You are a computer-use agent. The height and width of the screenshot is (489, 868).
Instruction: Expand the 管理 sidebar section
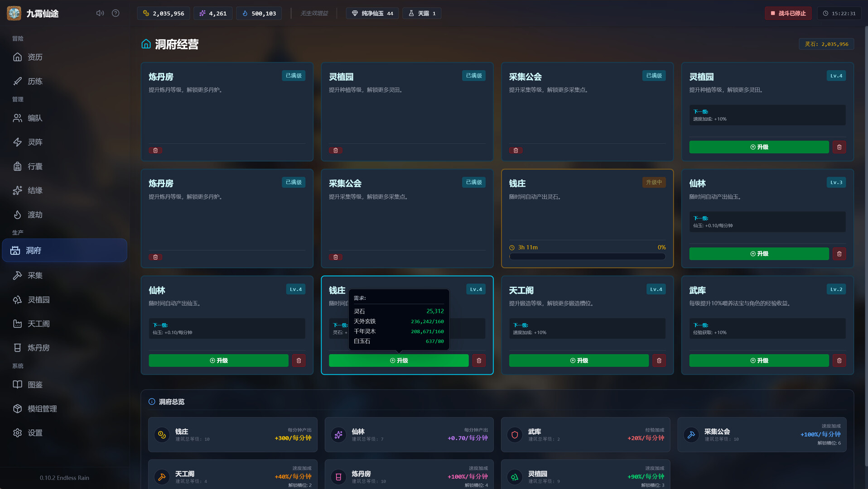pyautogui.click(x=17, y=99)
